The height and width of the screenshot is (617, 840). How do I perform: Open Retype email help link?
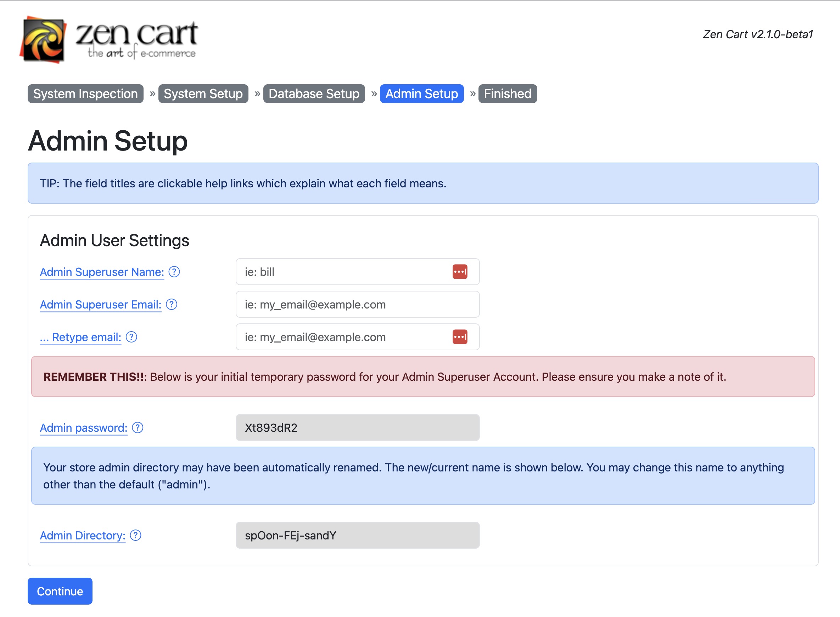click(81, 337)
